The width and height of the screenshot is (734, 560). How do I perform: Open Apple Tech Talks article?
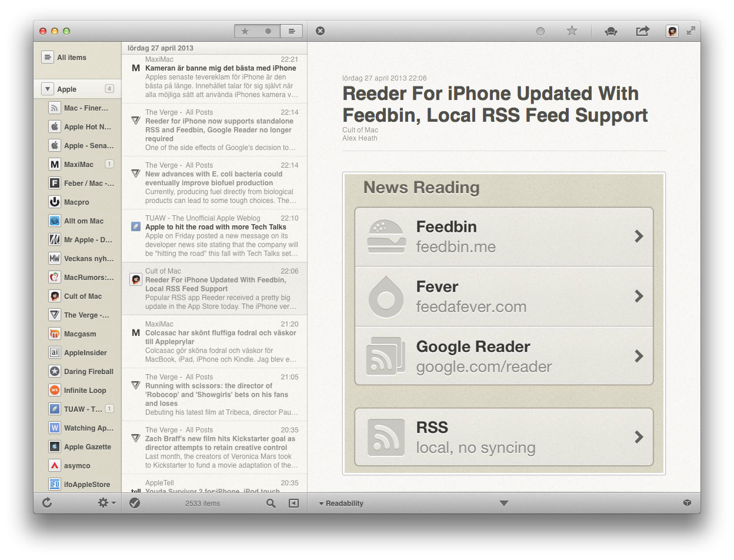[214, 236]
